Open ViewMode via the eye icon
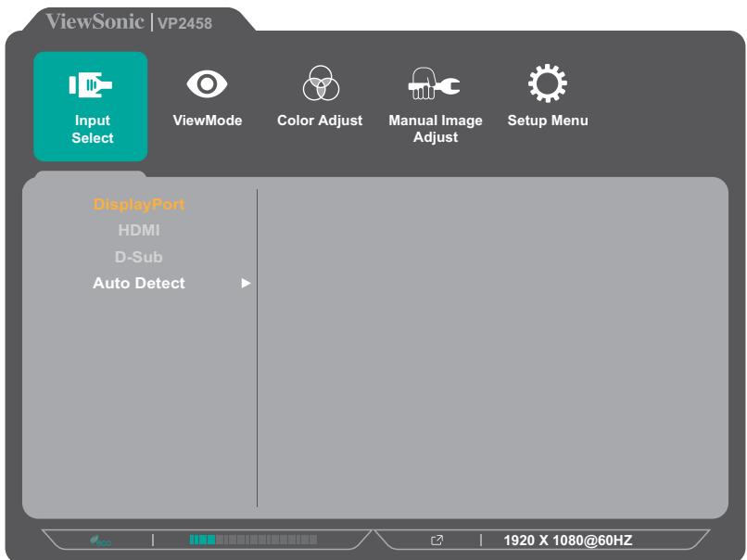The image size is (747, 560). [207, 83]
